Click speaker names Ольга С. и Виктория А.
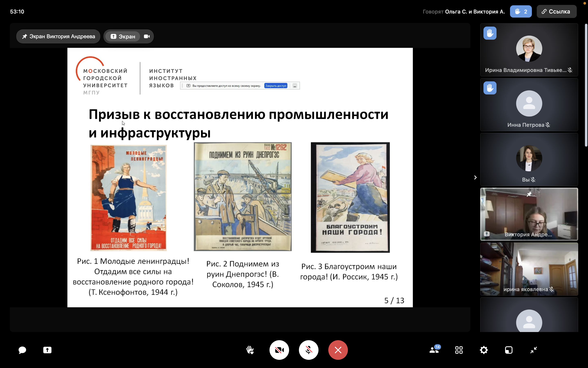The image size is (588, 368). pyautogui.click(x=475, y=11)
